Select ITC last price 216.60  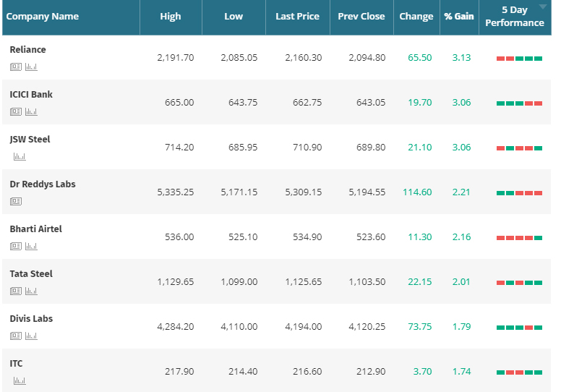tap(307, 372)
